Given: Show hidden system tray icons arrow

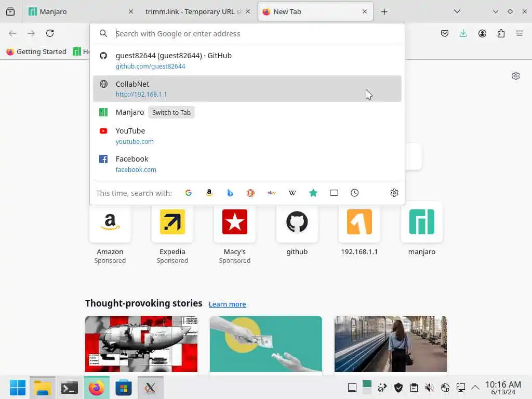Looking at the screenshot, I should (x=475, y=388).
